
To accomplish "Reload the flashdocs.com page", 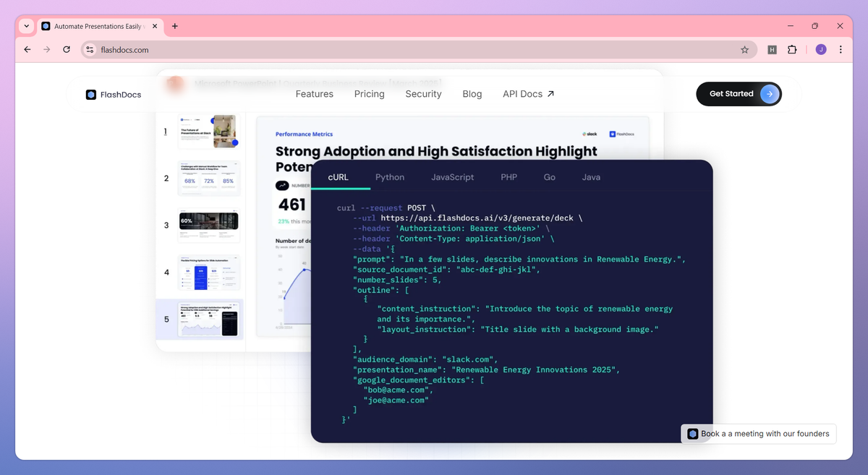I will click(x=67, y=50).
